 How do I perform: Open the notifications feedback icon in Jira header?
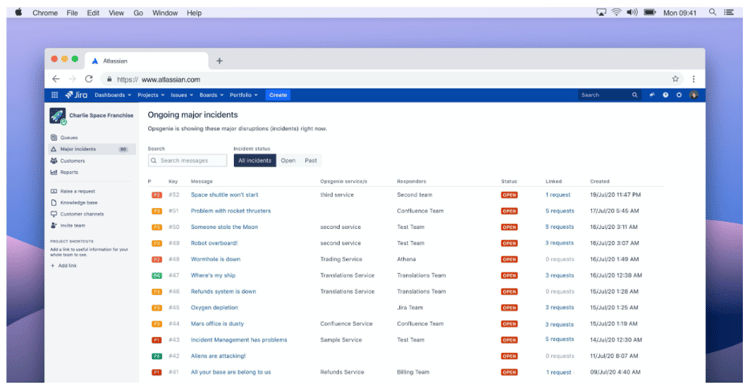651,95
